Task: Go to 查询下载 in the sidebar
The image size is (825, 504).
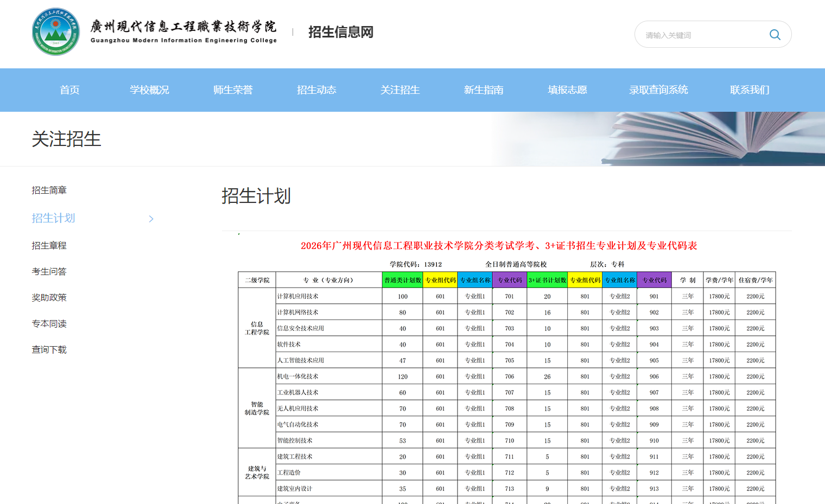Action: pyautogui.click(x=49, y=349)
